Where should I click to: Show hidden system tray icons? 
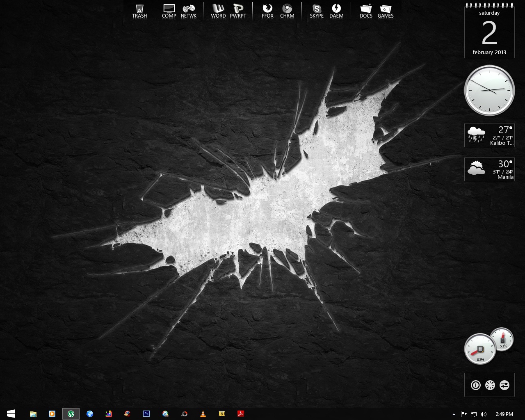(x=454, y=414)
